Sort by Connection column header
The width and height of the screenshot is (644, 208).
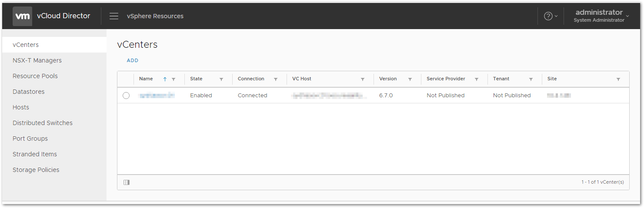tap(251, 79)
